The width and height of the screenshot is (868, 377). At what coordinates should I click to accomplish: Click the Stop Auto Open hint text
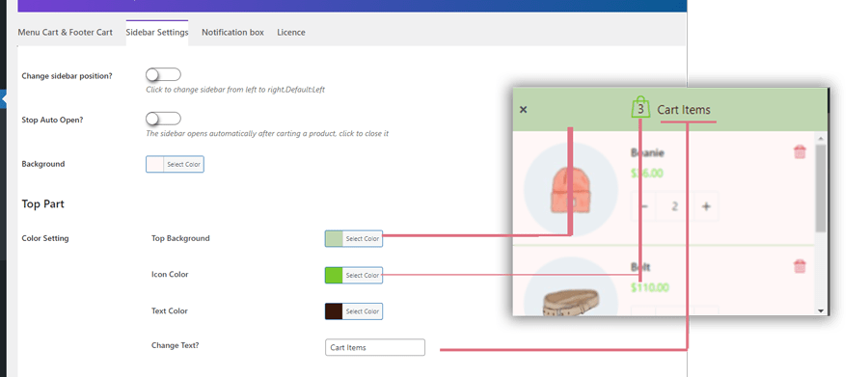tap(267, 133)
